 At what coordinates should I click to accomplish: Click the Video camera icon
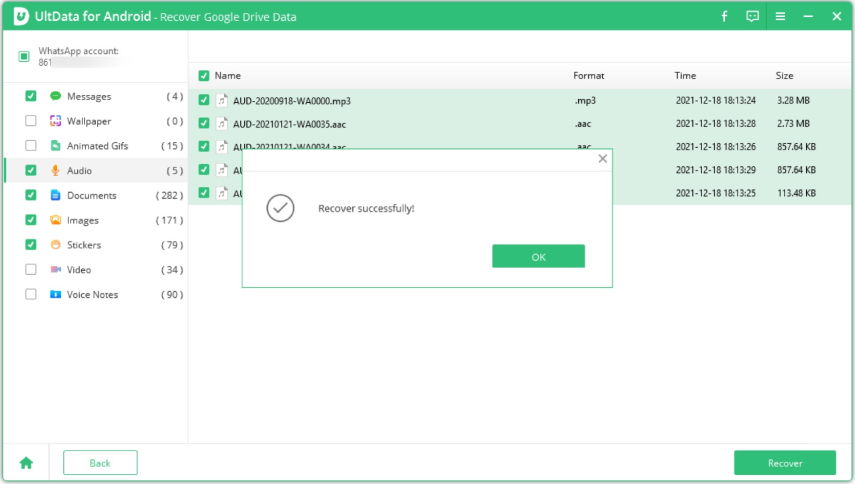pyautogui.click(x=55, y=269)
